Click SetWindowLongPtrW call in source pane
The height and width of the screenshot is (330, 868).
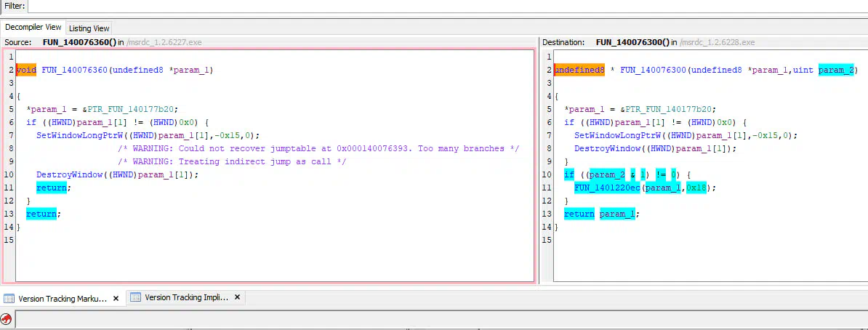[x=80, y=135]
